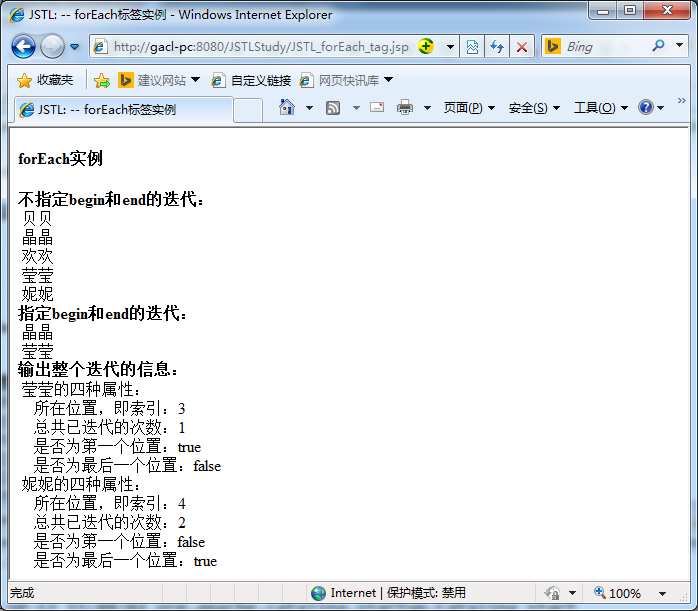Go back with the Back arrow button
Viewport: 698px width, 611px height.
23,46
